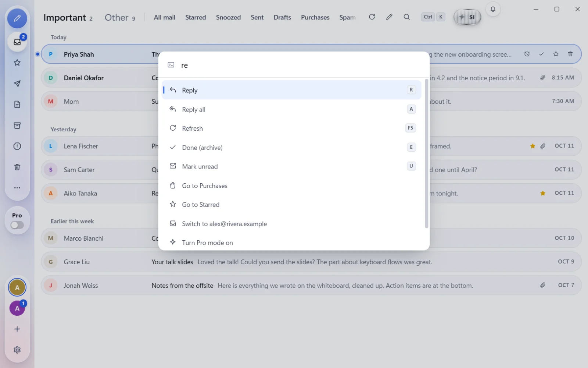Click the command palette search field

coord(294,65)
